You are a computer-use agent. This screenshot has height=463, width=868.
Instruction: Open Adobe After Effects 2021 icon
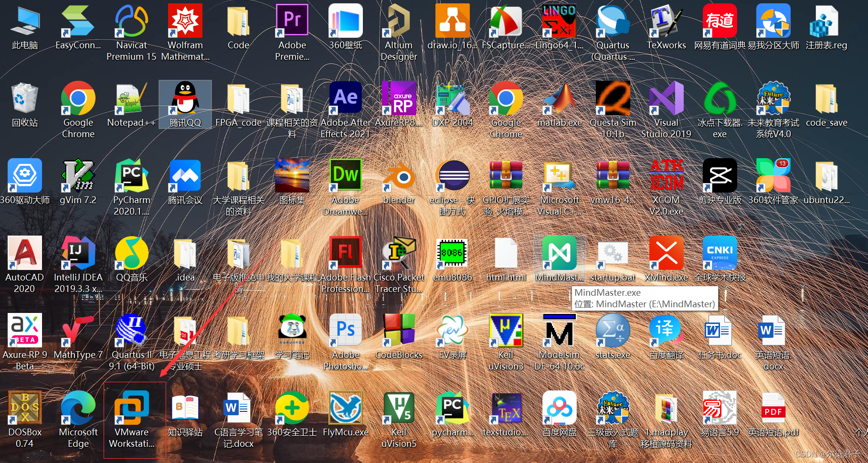pyautogui.click(x=346, y=98)
